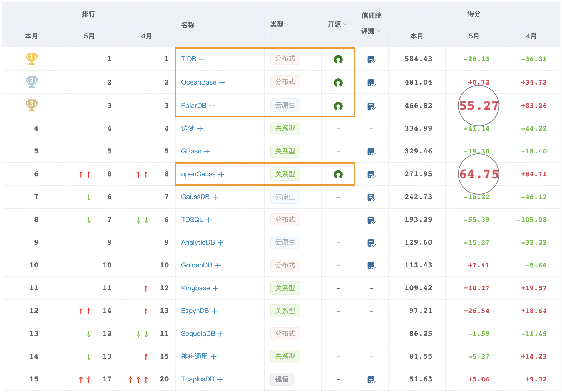This screenshot has width=562, height=392.
Task: Click the plus icon next to GaussDB
Action: [215, 197]
